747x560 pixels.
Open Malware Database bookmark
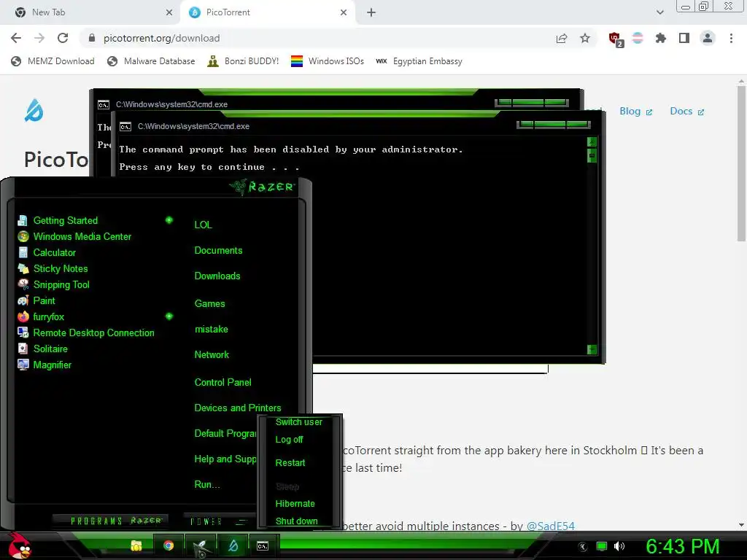[x=152, y=61]
